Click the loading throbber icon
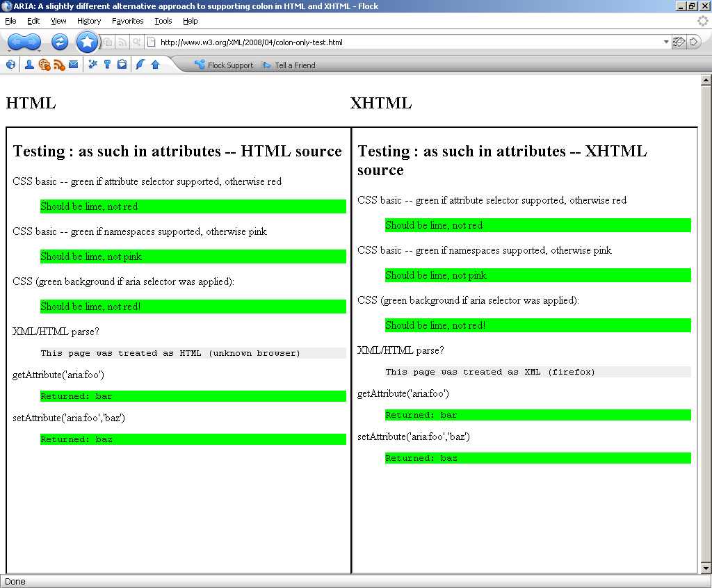The height and width of the screenshot is (588, 712). pos(702,21)
